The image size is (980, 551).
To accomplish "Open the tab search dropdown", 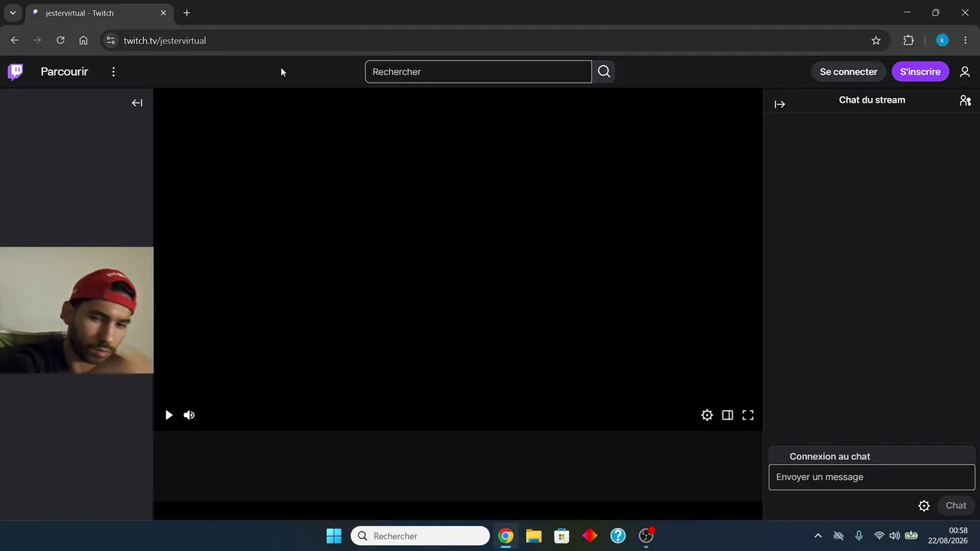I will tap(12, 13).
